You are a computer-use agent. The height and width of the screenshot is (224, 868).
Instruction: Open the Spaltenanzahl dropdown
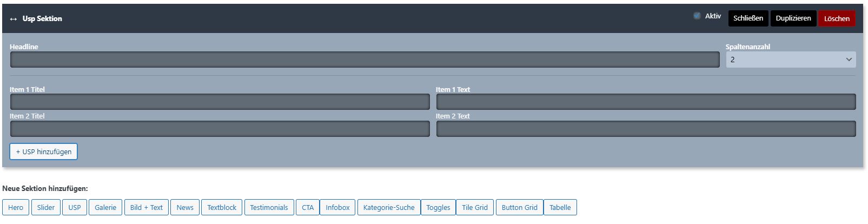pos(790,60)
